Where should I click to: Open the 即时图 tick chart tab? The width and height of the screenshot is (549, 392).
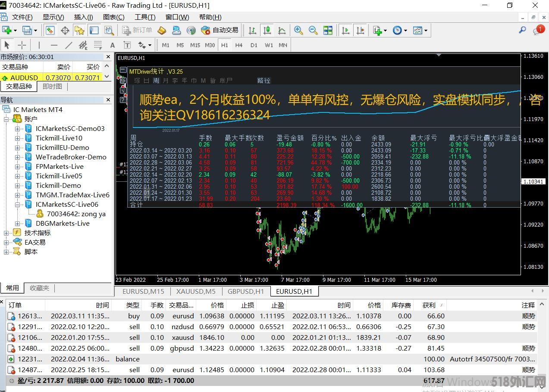point(52,87)
